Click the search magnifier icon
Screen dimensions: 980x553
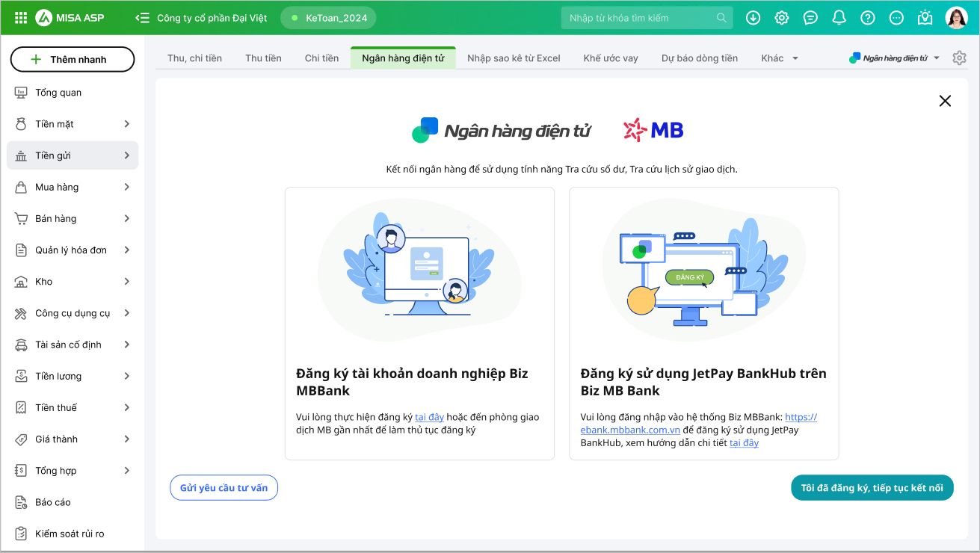click(721, 18)
